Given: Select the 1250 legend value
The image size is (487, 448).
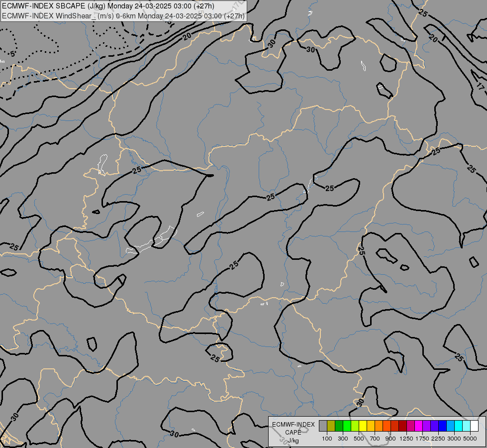Looking at the screenshot, I should click(x=406, y=439).
